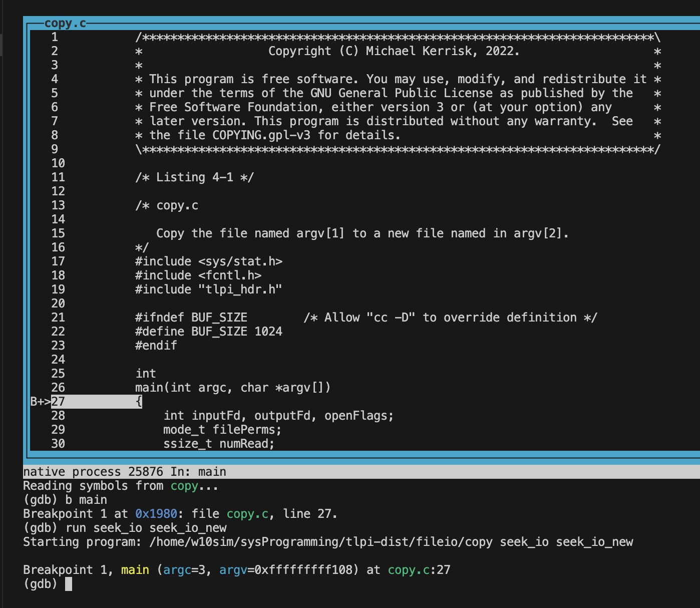700x608 pixels.
Task: Click the blue 0x1980 address text
Action: 156,514
